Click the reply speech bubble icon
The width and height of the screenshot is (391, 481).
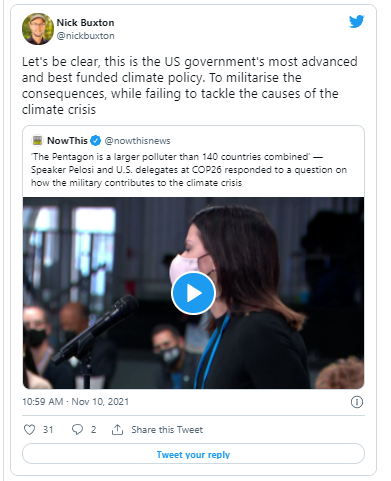pyautogui.click(x=77, y=429)
